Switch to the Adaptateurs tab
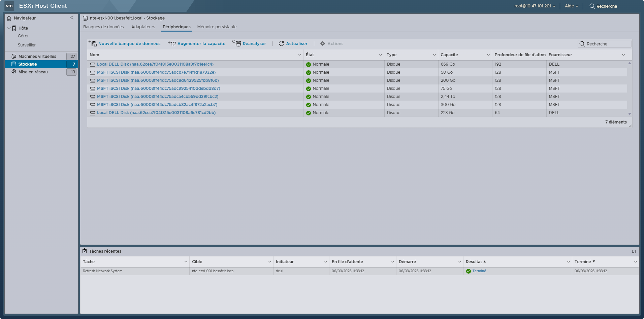Viewport: 644px width, 319px height. click(143, 27)
